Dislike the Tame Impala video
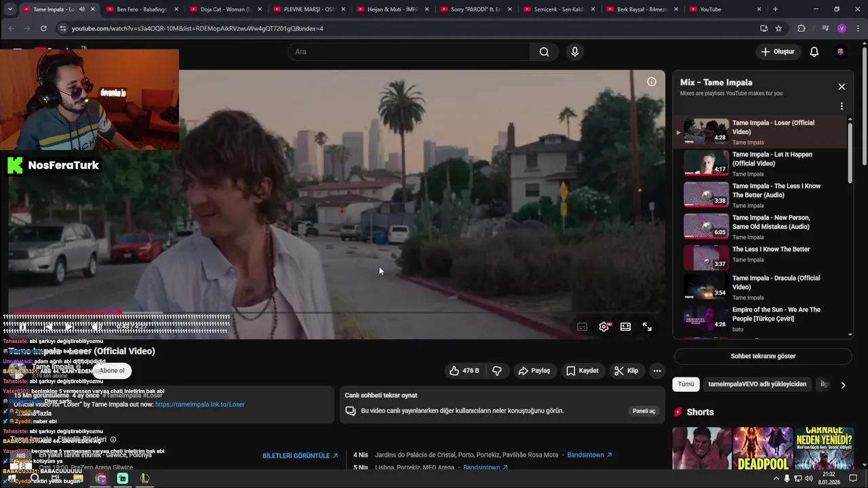This screenshot has width=868, height=488. tap(497, 371)
